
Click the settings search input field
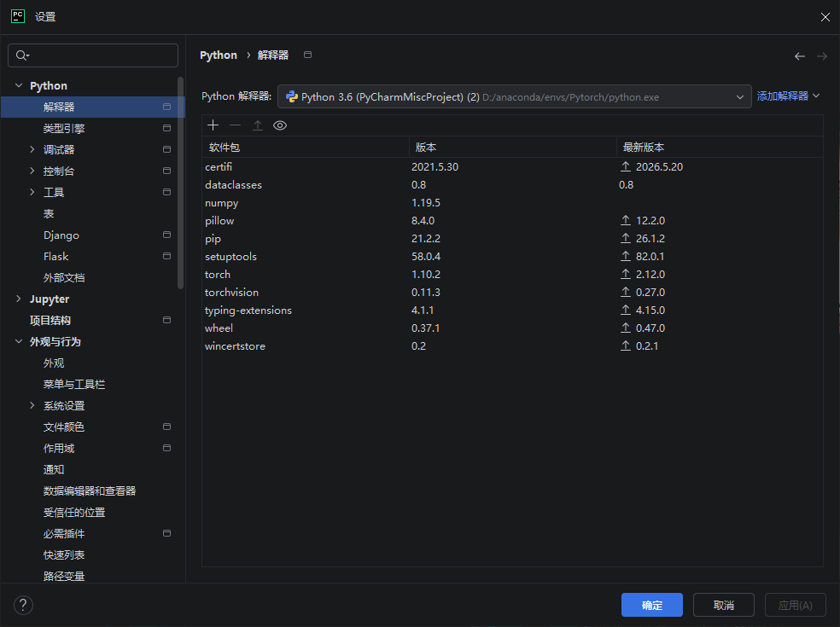pos(93,55)
